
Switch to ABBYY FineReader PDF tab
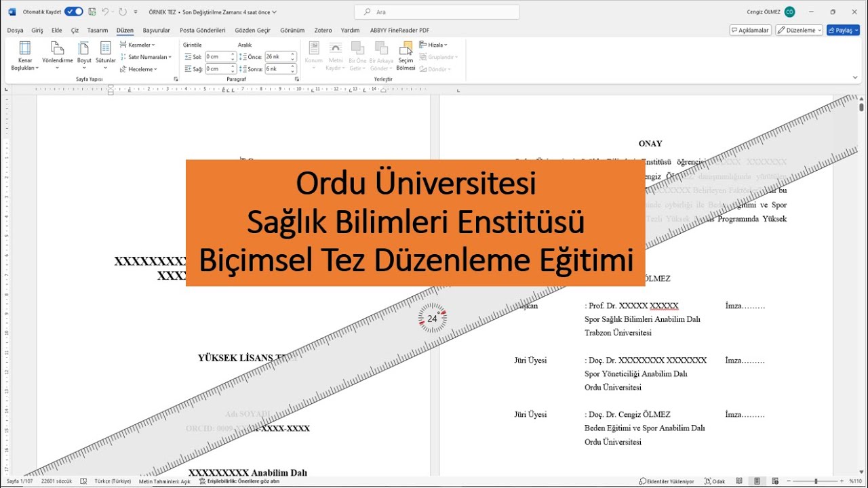pyautogui.click(x=399, y=30)
